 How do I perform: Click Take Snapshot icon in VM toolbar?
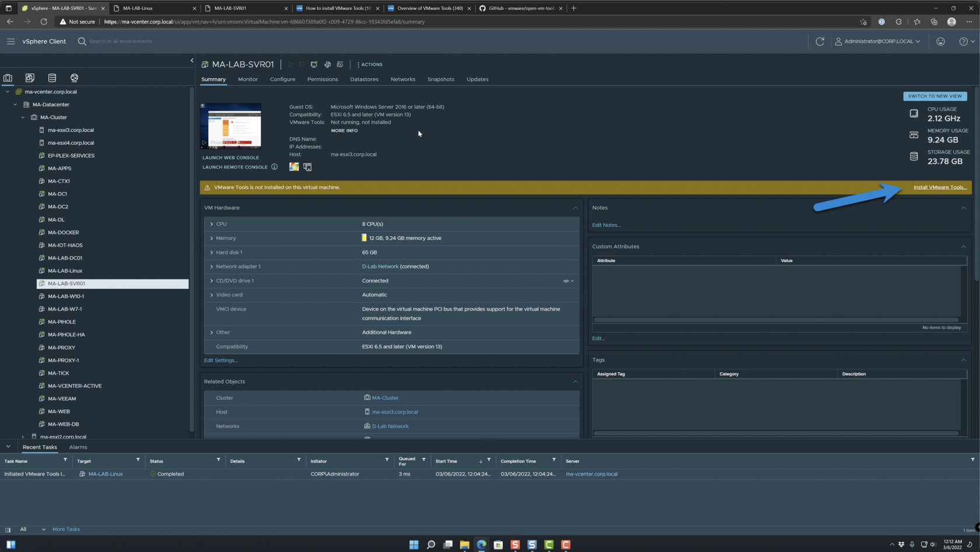tap(340, 64)
